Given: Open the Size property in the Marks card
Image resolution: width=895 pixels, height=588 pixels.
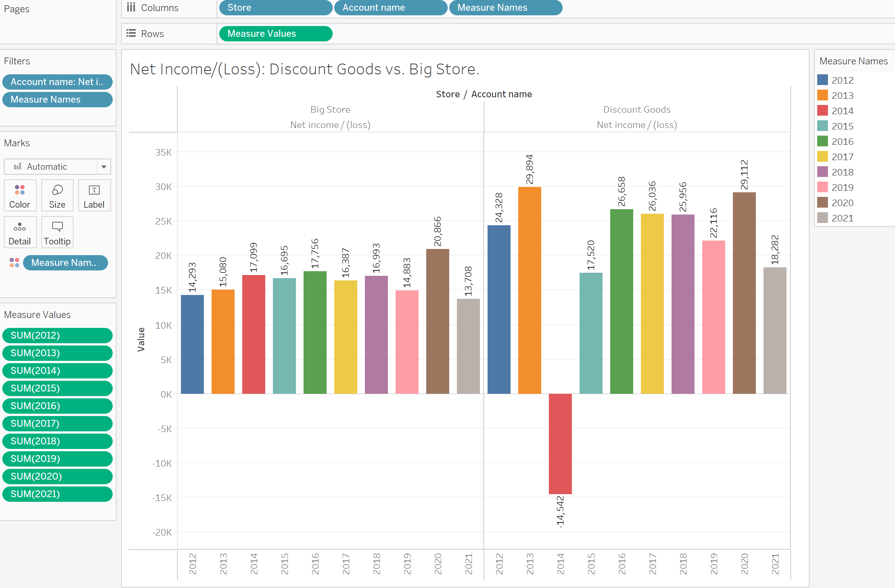Looking at the screenshot, I should [x=57, y=195].
